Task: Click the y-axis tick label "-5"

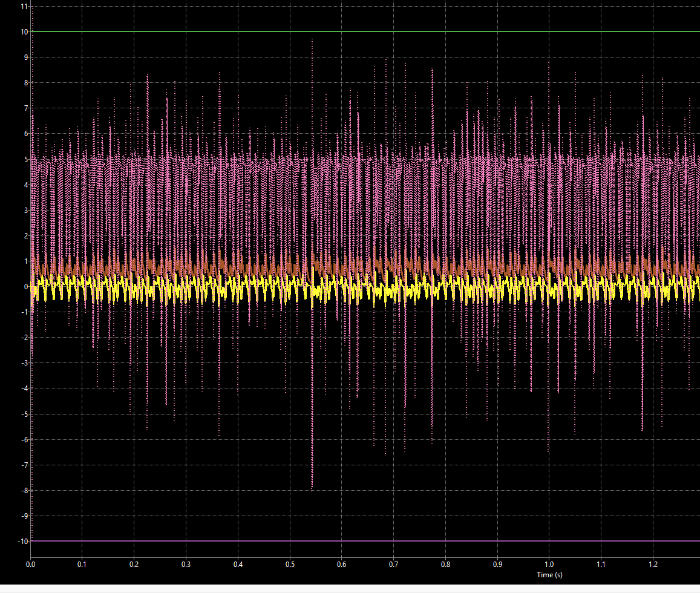Action: (25, 414)
